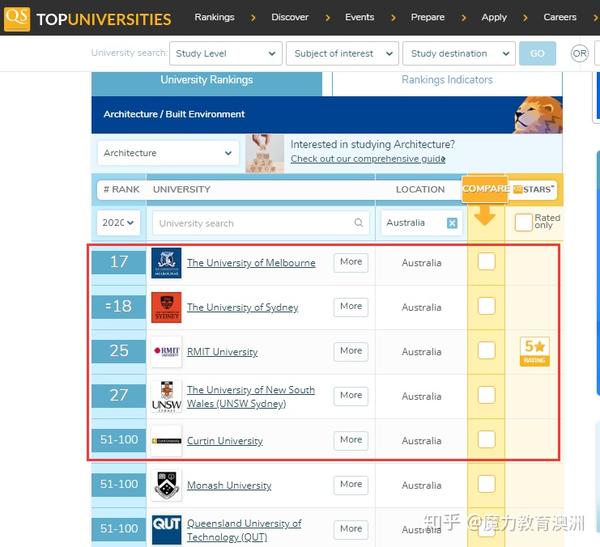
Task: Click the RMIT 5-star rating badge
Action: tap(535, 351)
